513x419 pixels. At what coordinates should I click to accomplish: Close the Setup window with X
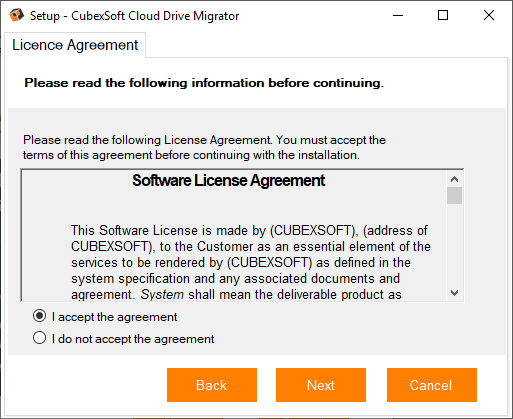[489, 15]
